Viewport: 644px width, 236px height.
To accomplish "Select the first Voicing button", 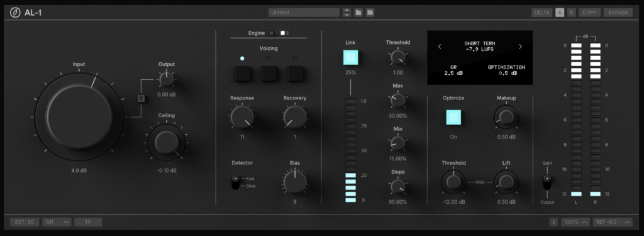I will pyautogui.click(x=242, y=74).
